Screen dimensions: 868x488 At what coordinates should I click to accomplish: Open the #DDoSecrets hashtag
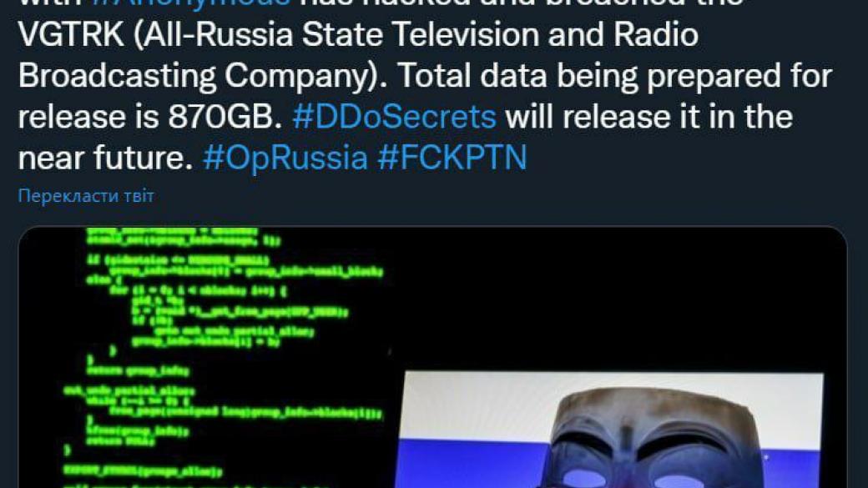[x=394, y=117]
